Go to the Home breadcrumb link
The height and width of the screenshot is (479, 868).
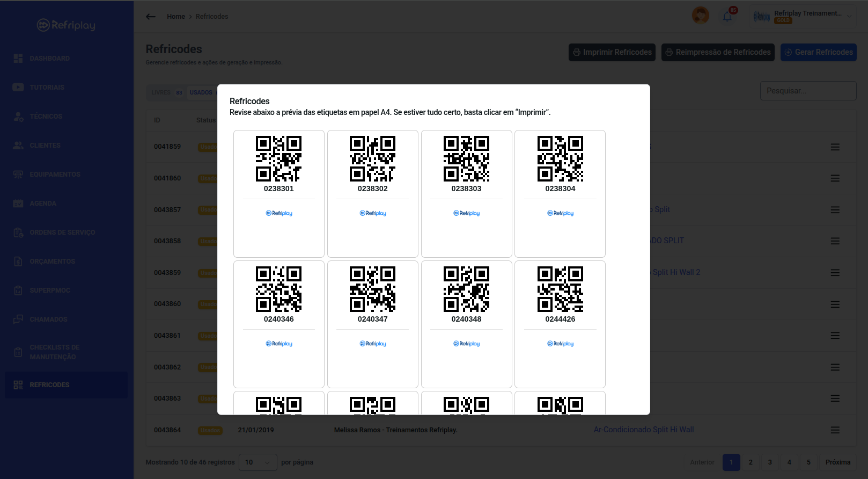tap(176, 17)
